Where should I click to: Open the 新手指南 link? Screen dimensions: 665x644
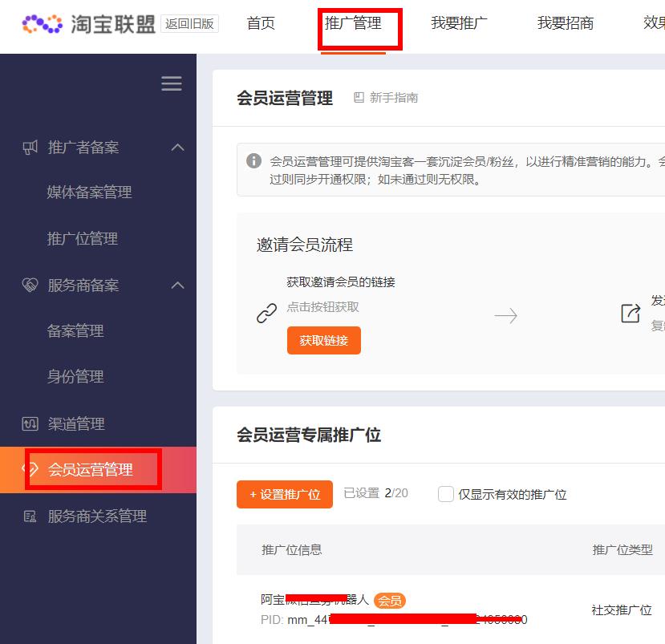pos(394,98)
